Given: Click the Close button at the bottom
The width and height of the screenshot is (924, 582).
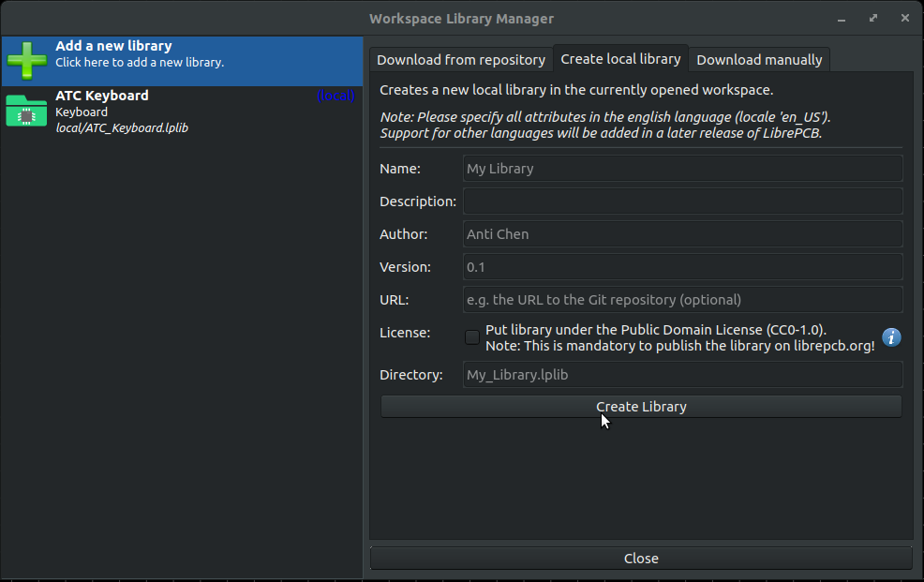Looking at the screenshot, I should click(641, 559).
